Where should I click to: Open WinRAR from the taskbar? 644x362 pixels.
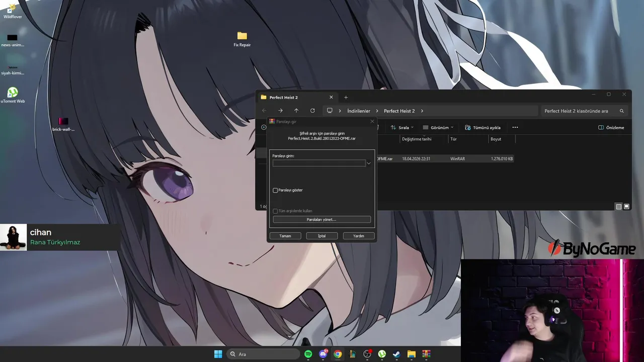426,354
